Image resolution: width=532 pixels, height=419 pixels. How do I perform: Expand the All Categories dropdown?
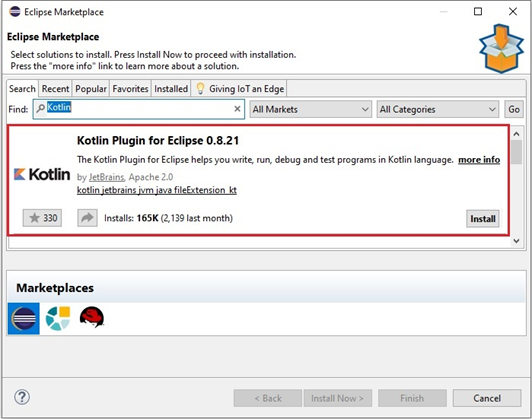tap(438, 109)
